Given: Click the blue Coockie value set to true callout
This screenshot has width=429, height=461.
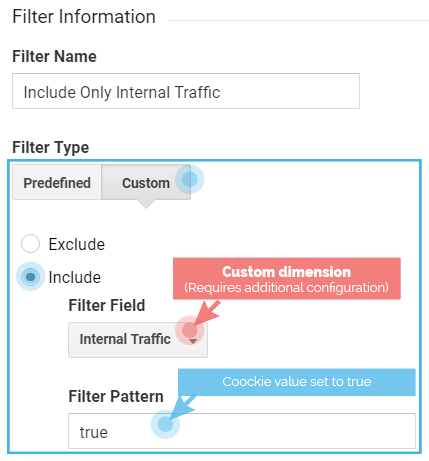Looking at the screenshot, I should [297, 382].
